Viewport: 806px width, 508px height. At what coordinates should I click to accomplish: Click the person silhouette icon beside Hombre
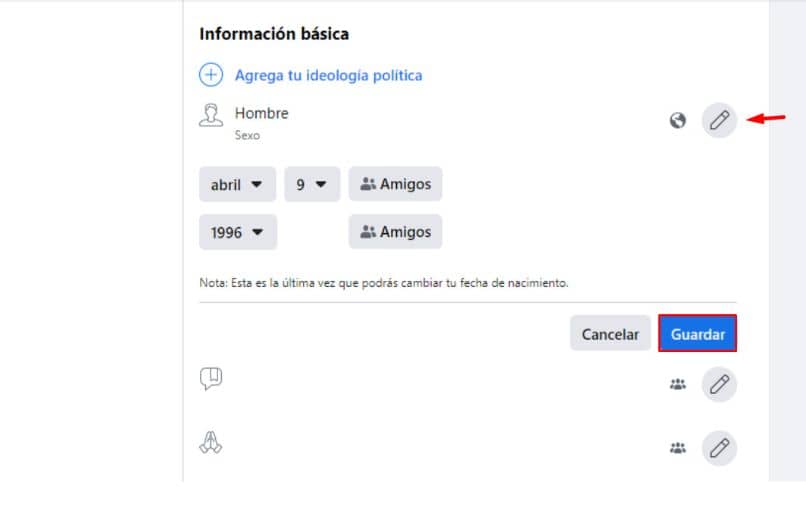tap(211, 118)
